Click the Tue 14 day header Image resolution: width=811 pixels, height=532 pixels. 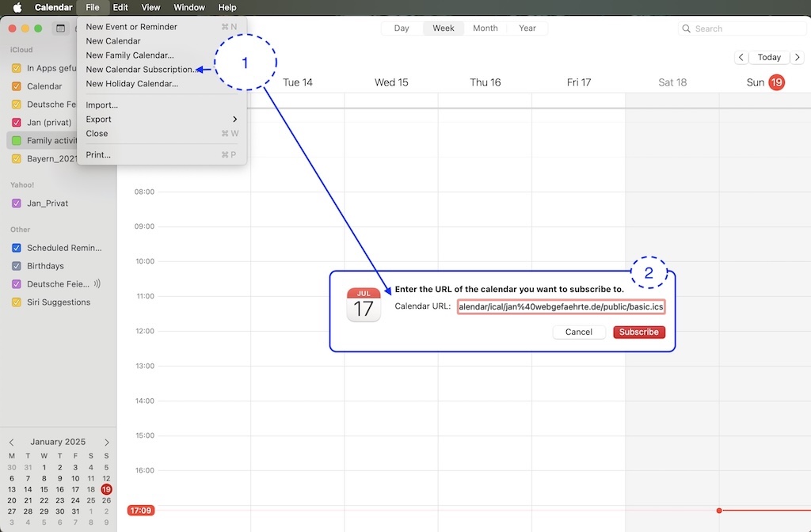coord(298,82)
